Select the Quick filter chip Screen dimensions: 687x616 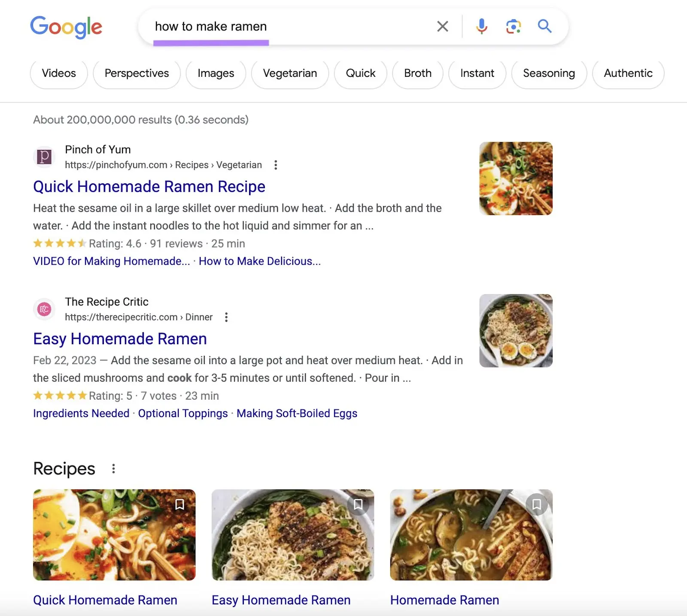point(361,73)
